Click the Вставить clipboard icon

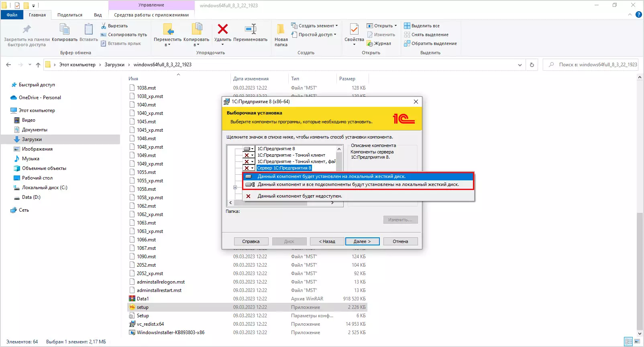88,29
